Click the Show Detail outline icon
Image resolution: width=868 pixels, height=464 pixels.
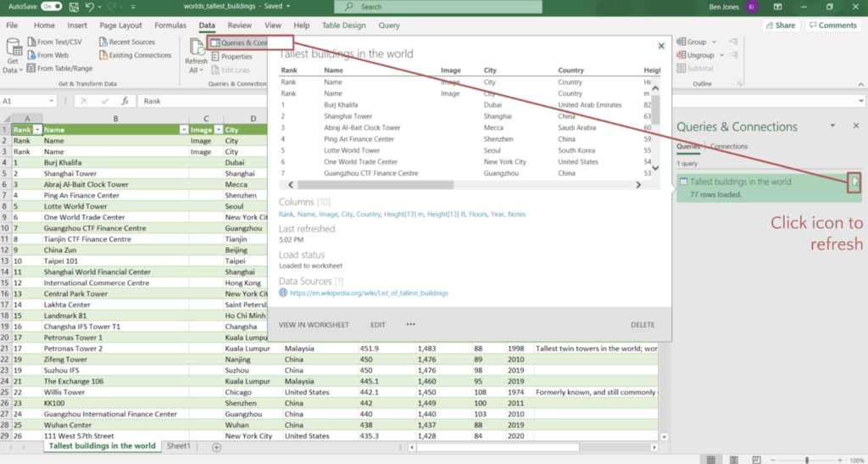[x=733, y=42]
